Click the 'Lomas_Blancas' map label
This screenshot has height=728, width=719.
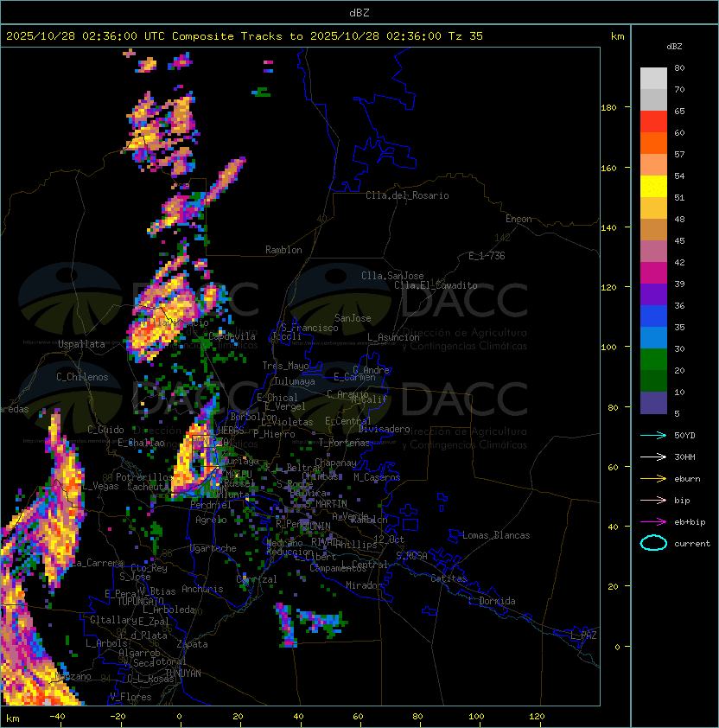(496, 535)
